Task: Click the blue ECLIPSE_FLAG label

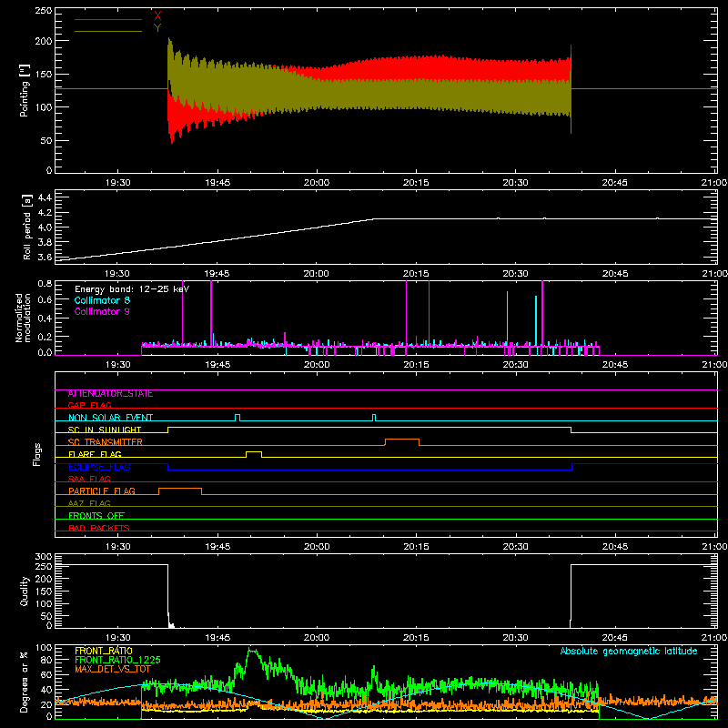Action: (99, 467)
